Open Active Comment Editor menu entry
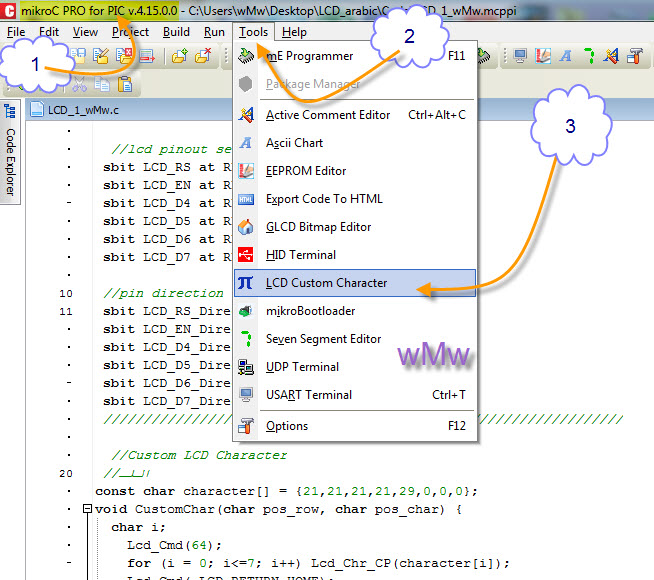 click(355, 115)
